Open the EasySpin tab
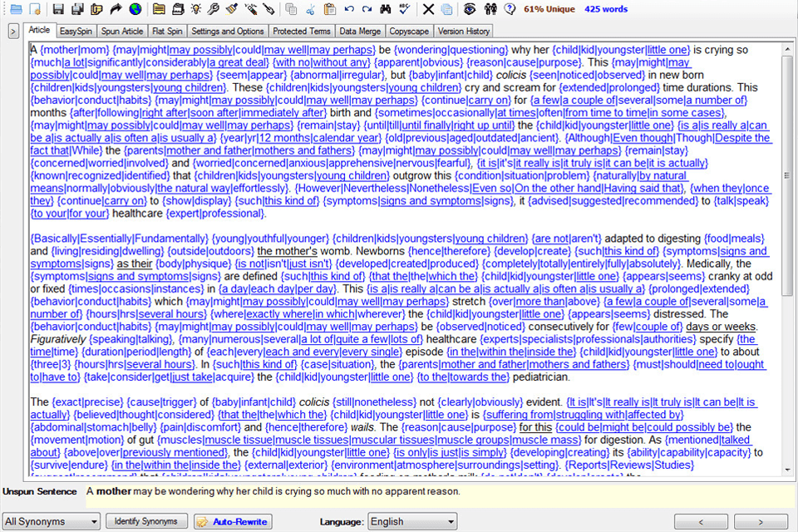Viewport: 798px width, 532px height. tap(76, 31)
